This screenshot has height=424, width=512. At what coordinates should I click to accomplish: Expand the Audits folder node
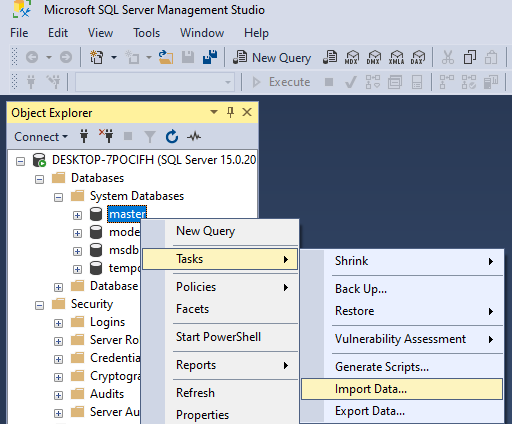[58, 395]
